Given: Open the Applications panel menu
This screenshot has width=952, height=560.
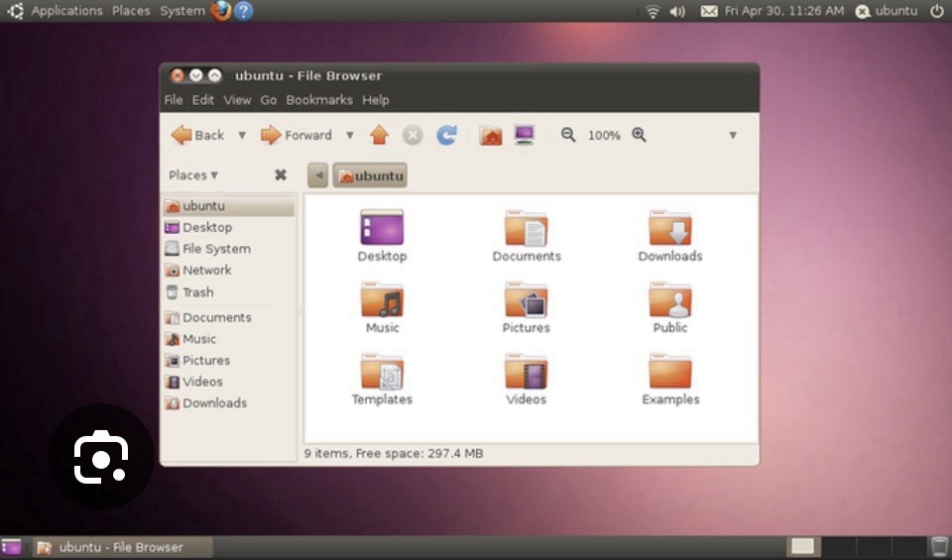Looking at the screenshot, I should pyautogui.click(x=66, y=11).
